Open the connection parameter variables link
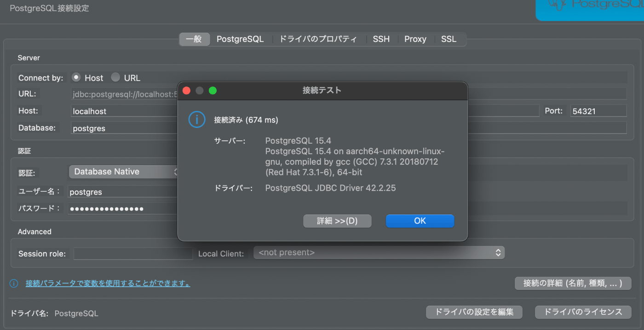Screen dimensions: 644x330 pyautogui.click(x=108, y=284)
